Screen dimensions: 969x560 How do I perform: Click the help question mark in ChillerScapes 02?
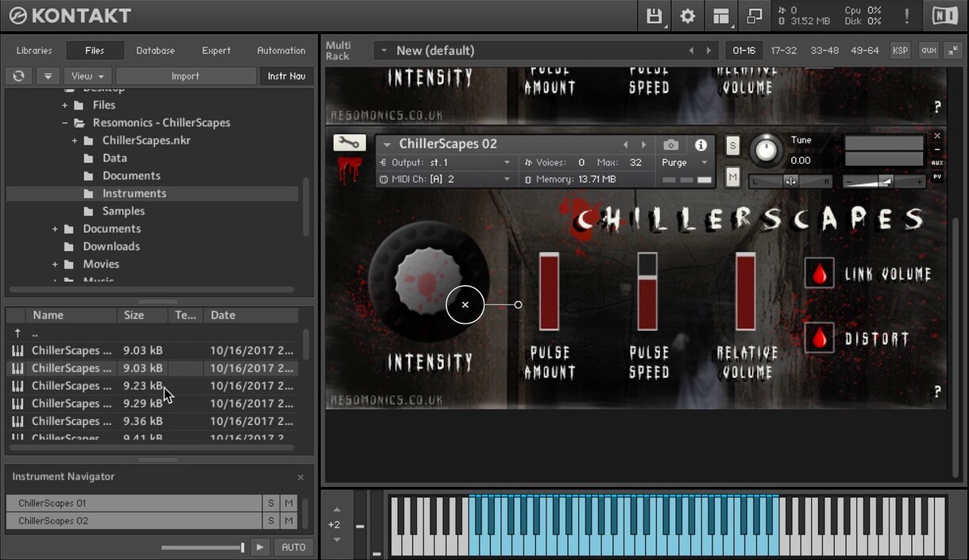point(937,392)
